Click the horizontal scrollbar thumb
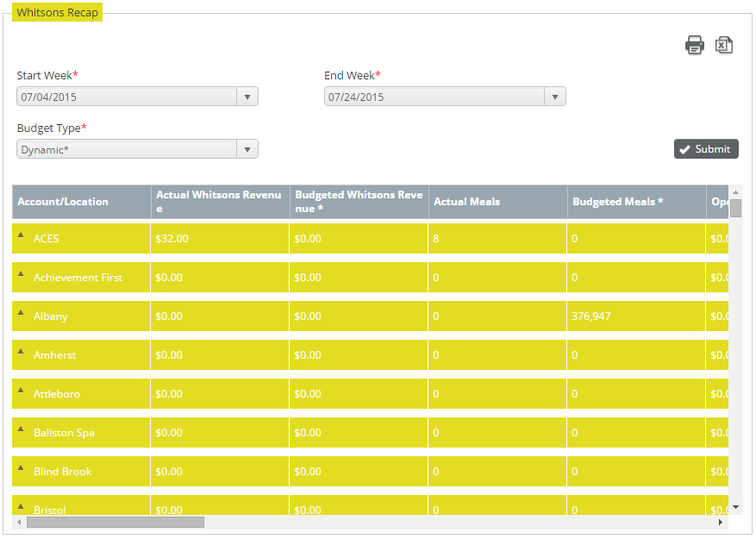This screenshot has width=756, height=539. click(x=115, y=522)
